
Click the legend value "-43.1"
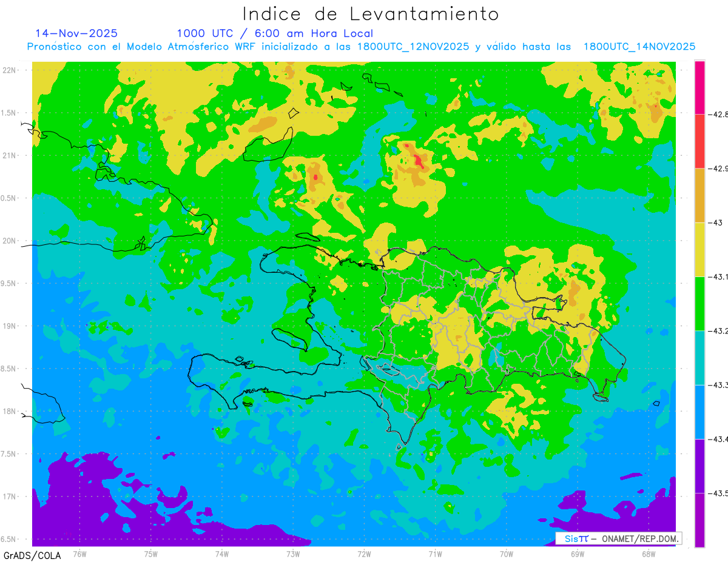(719, 276)
